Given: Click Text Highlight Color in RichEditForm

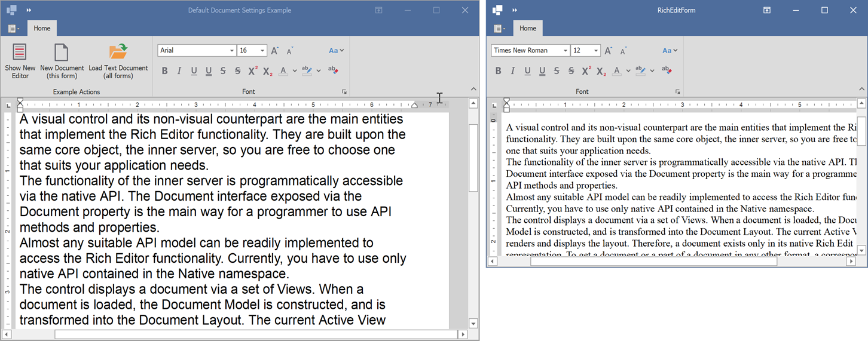Looking at the screenshot, I should pyautogui.click(x=640, y=70).
